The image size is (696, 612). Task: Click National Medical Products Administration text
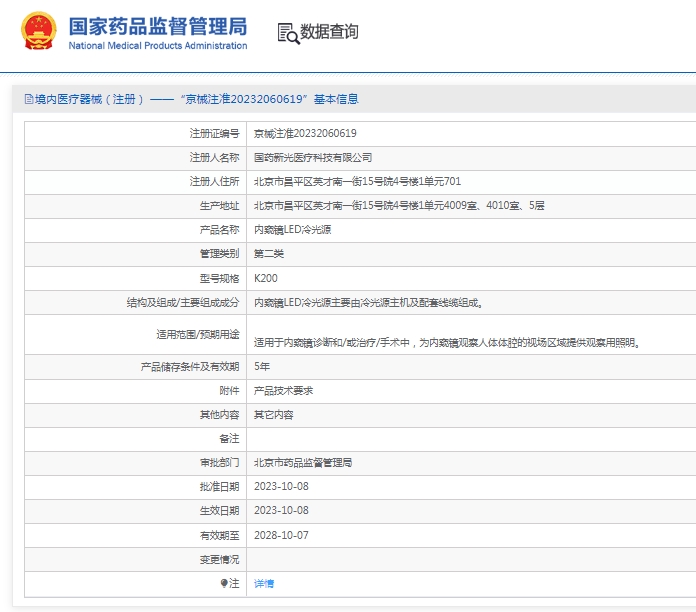[x=158, y=46]
